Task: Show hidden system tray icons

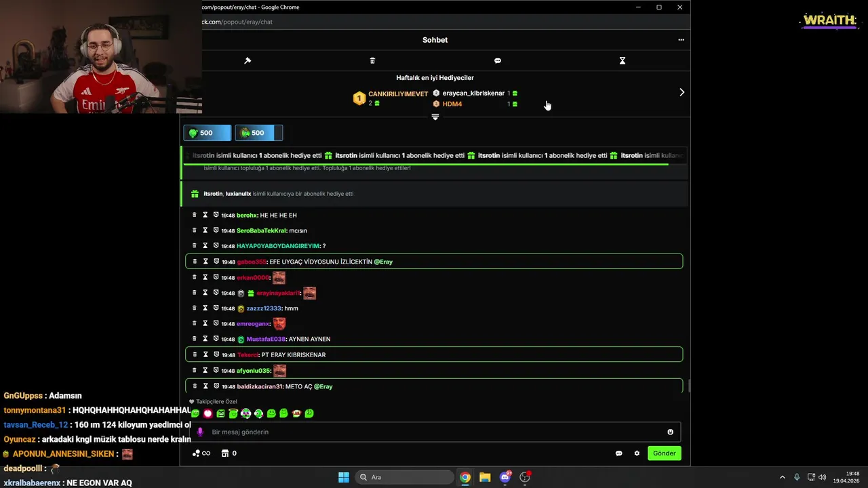Action: tap(782, 477)
